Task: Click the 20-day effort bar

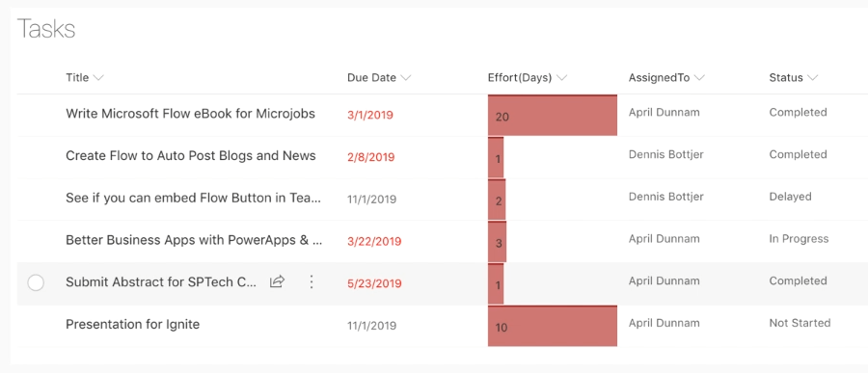Action: click(553, 115)
